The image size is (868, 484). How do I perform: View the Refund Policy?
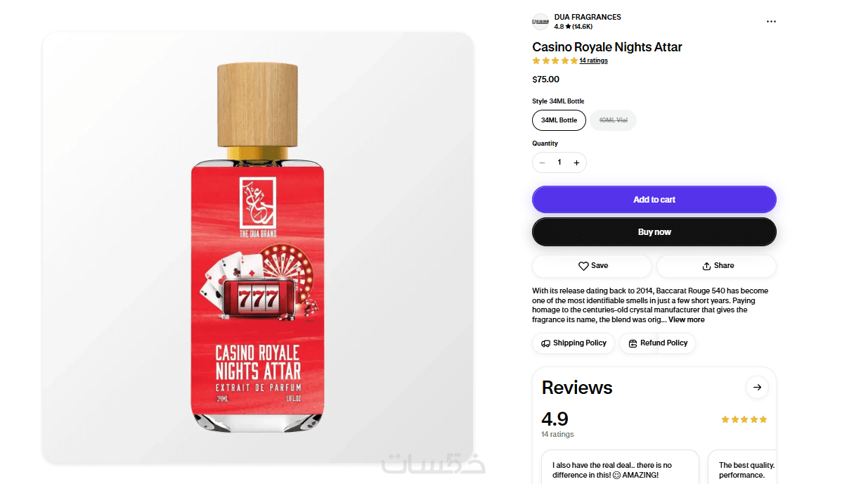pyautogui.click(x=658, y=343)
